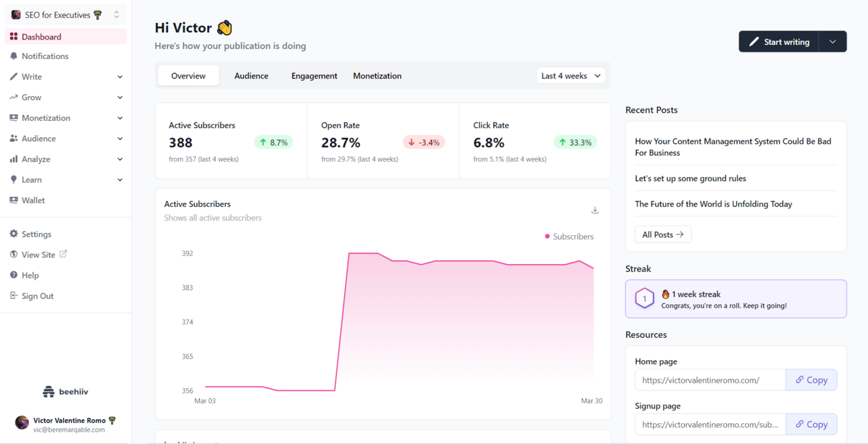Open the publication switcher SEO for Executives
This screenshot has width=868, height=444.
click(66, 15)
